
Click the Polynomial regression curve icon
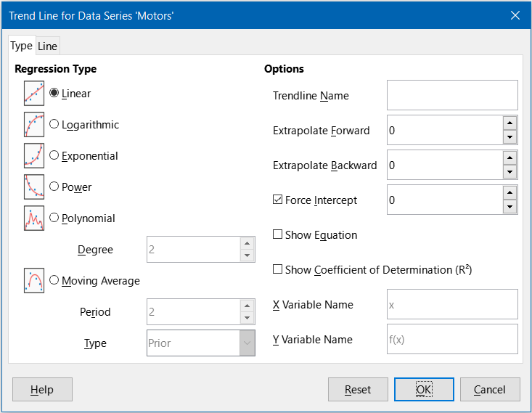(34, 218)
